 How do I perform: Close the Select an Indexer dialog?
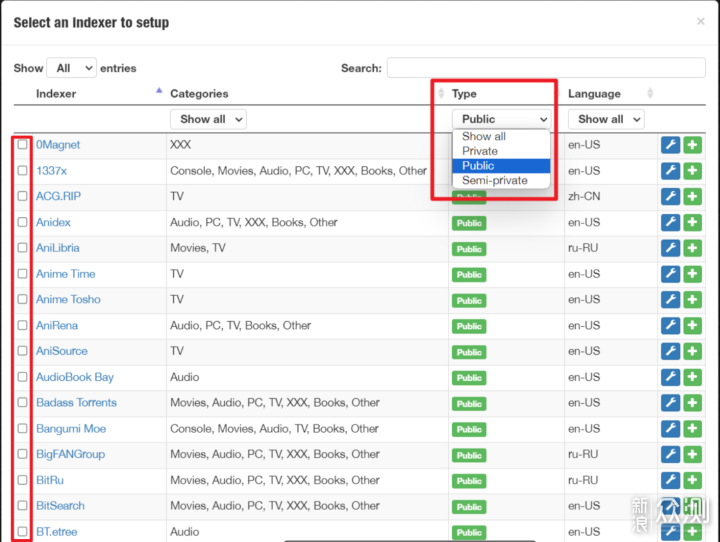[x=701, y=21]
